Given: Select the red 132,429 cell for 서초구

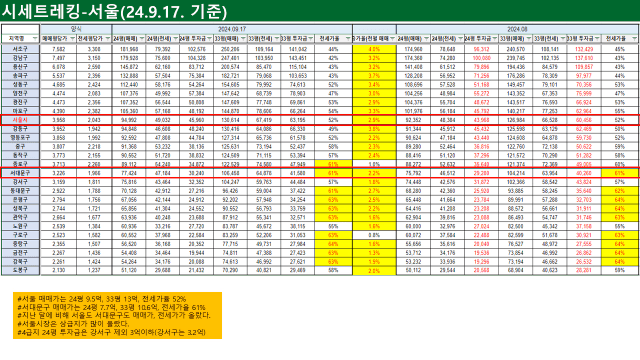Looking at the screenshot, I should coord(584,49).
